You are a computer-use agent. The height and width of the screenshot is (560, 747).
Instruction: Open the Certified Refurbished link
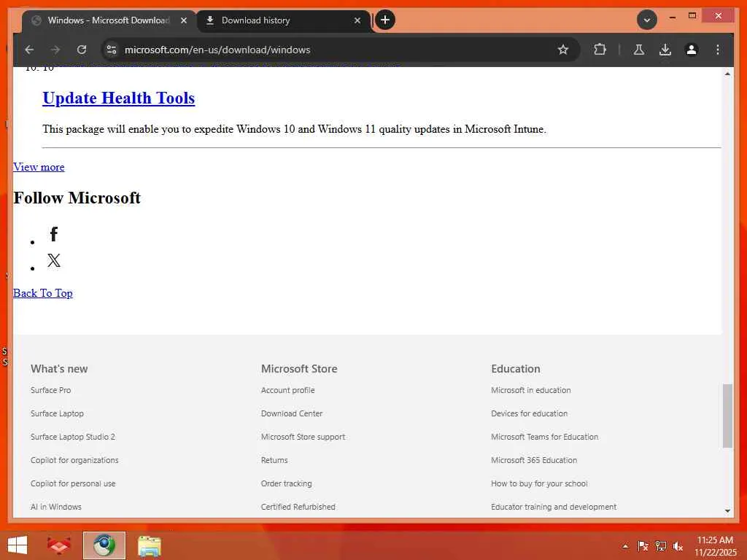(298, 507)
